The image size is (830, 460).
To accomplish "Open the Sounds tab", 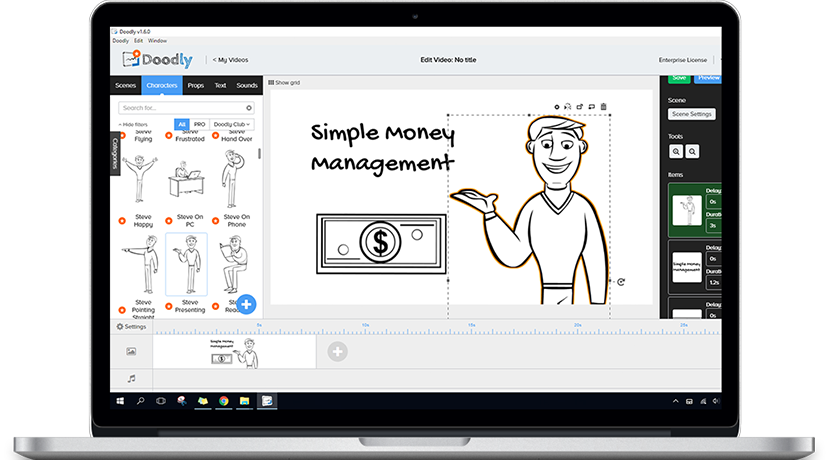I will [247, 85].
